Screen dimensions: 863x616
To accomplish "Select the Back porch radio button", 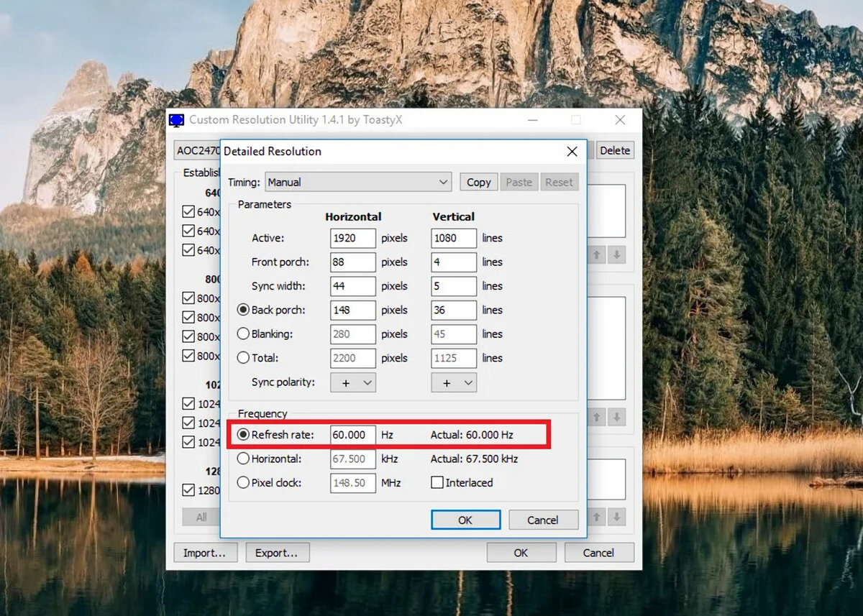I will 243,310.
